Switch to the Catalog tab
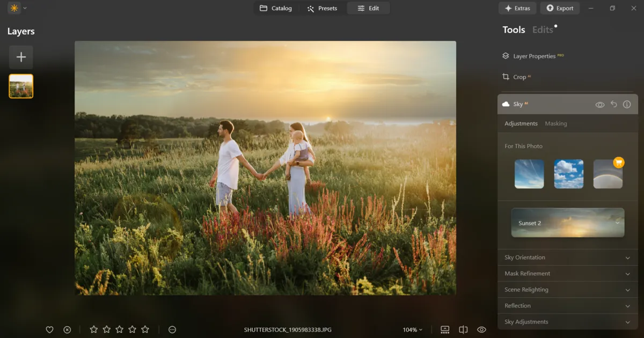The width and height of the screenshot is (644, 338). pos(276,8)
